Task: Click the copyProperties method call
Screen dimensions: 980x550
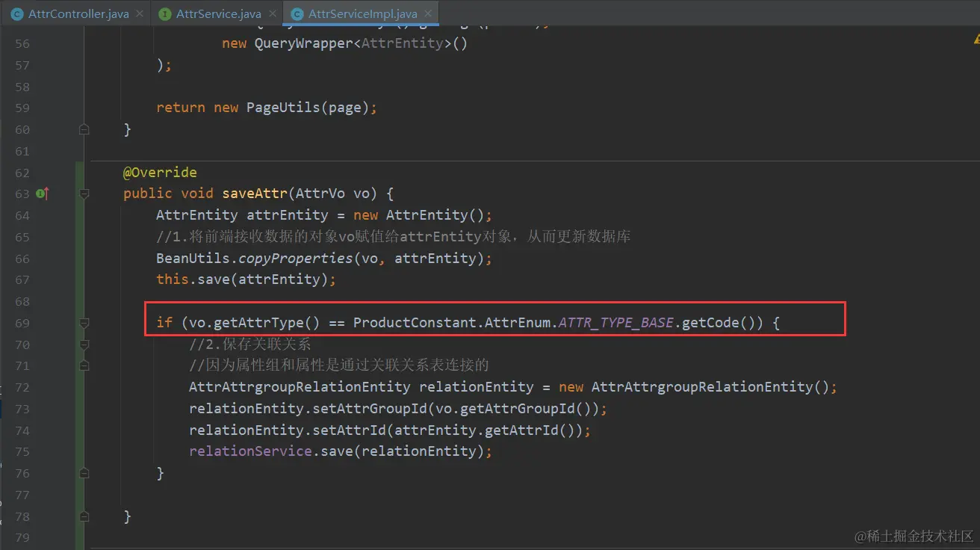Action: [x=295, y=259]
